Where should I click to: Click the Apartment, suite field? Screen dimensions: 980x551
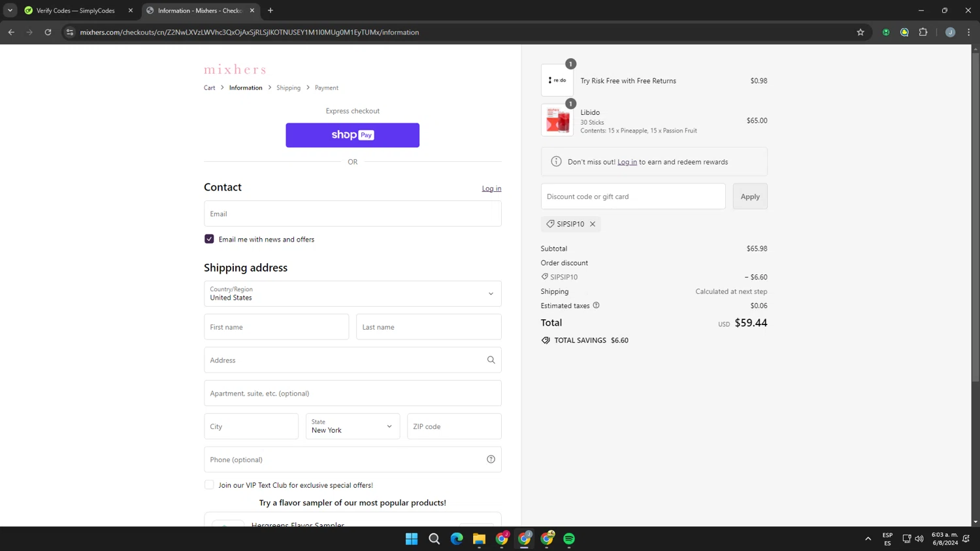click(352, 393)
